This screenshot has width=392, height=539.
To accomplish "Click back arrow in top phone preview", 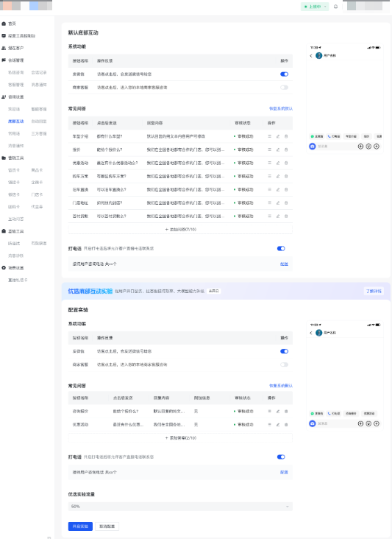I will coord(311,56).
